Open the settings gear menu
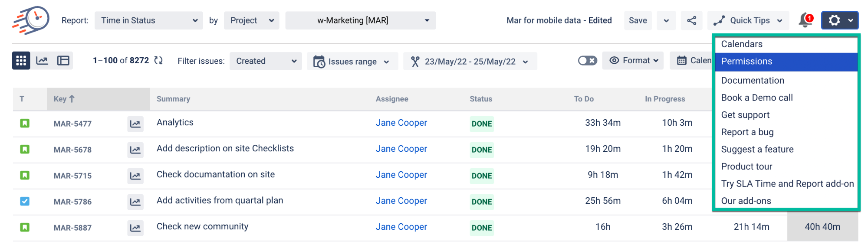This screenshot has width=868, height=248. point(840,20)
